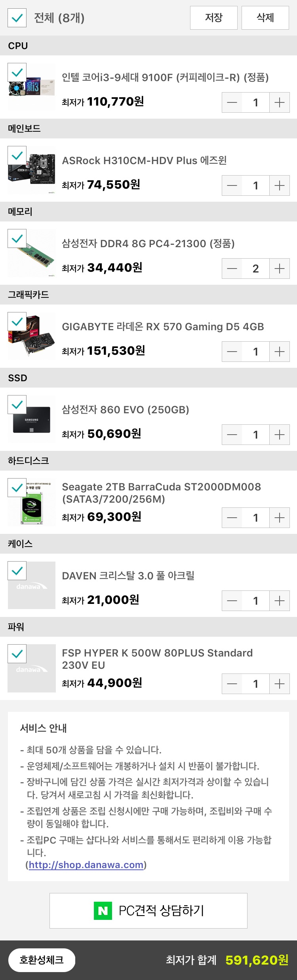Image resolution: width=297 pixels, height=980 pixels.
Task: Increase Seagate 2TB BarraCuda quantity
Action: pos(280,518)
